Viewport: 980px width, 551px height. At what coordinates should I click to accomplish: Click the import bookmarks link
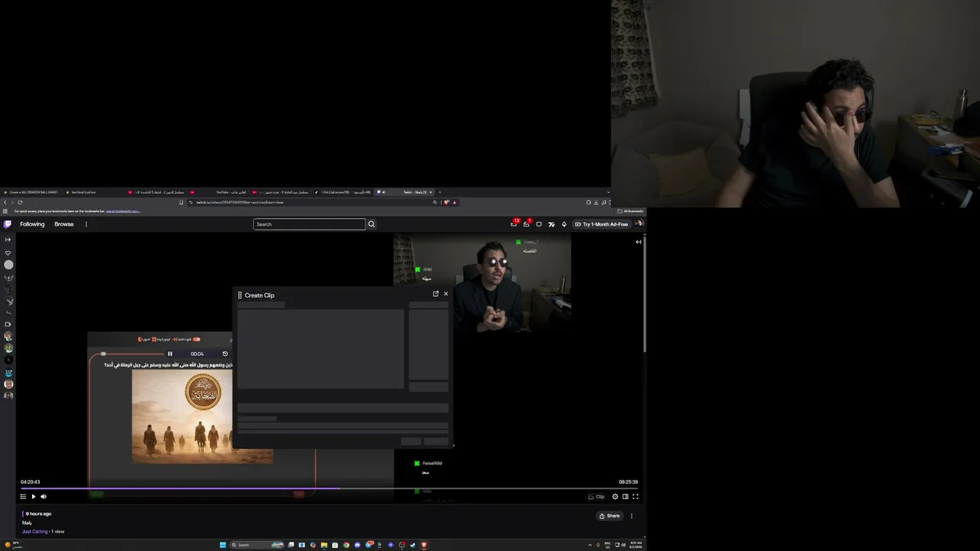122,211
